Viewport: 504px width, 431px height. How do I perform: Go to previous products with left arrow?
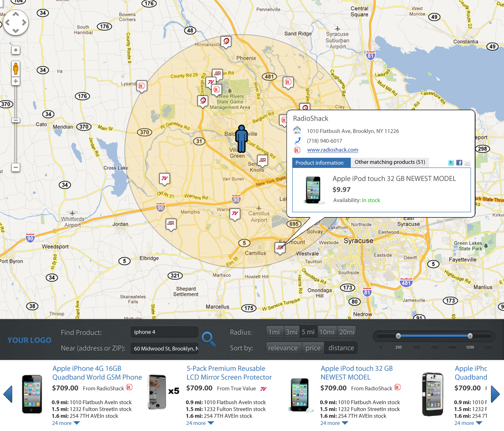pos(8,394)
